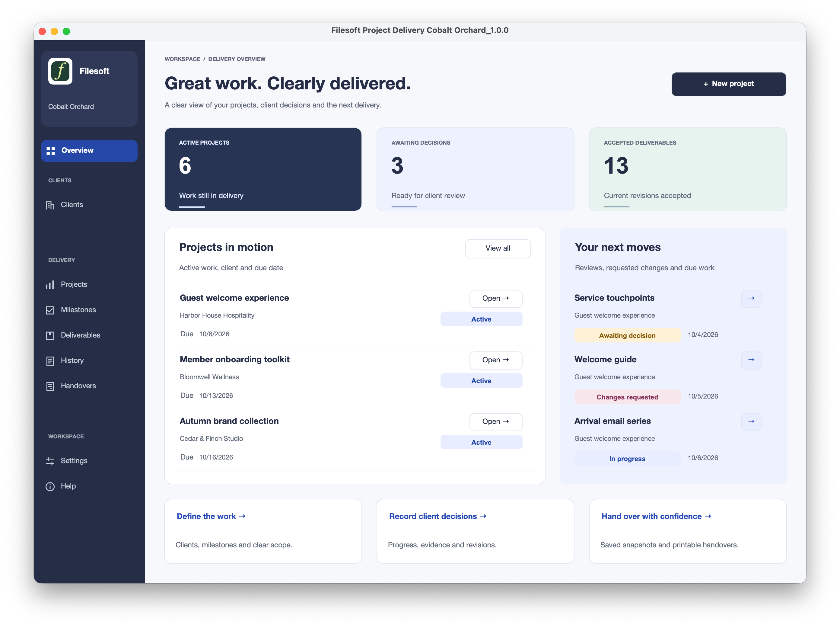Open the Autumn brand collection project
This screenshot has width=840, height=628.
point(495,422)
